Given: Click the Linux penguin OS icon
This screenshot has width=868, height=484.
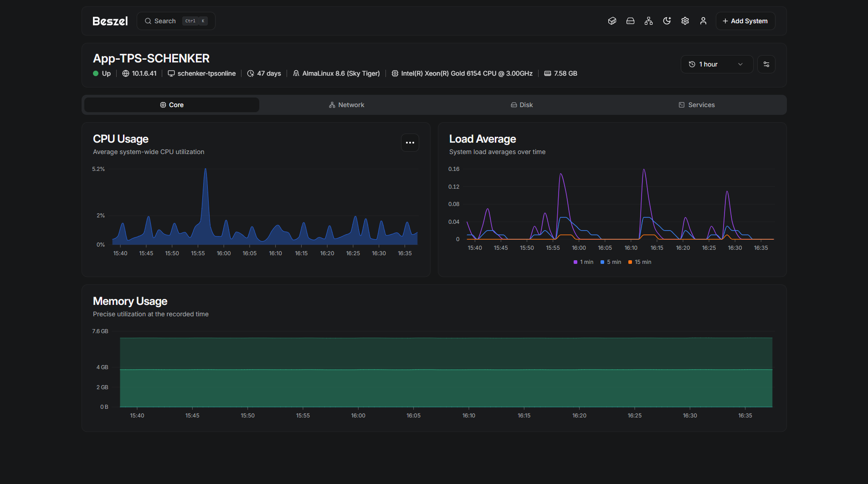Looking at the screenshot, I should (296, 73).
